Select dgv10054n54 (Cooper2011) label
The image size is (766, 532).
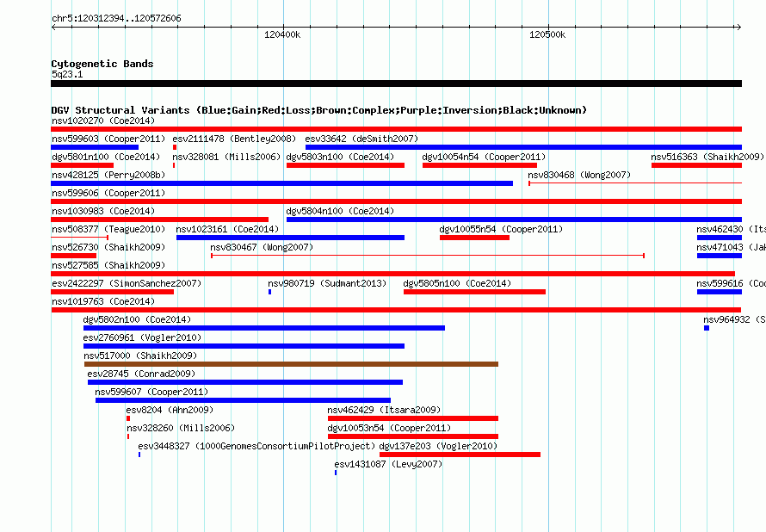[484, 157]
